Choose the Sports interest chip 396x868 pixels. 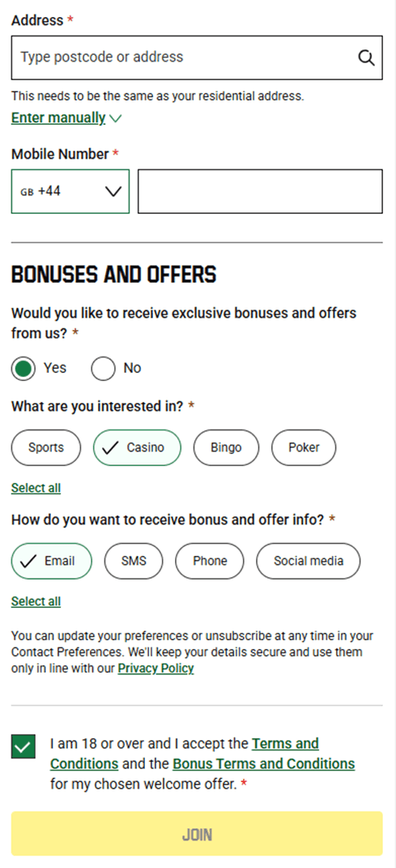46,447
